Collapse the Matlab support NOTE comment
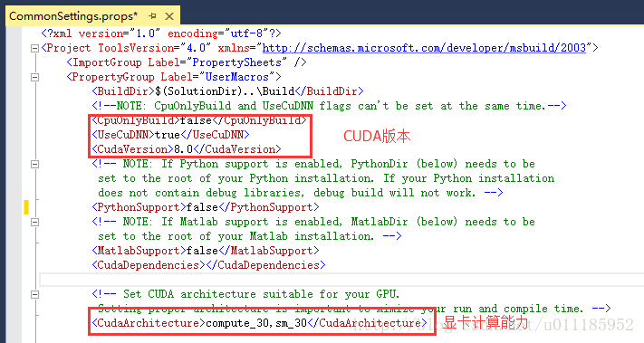The width and height of the screenshot is (644, 343). click(35, 222)
